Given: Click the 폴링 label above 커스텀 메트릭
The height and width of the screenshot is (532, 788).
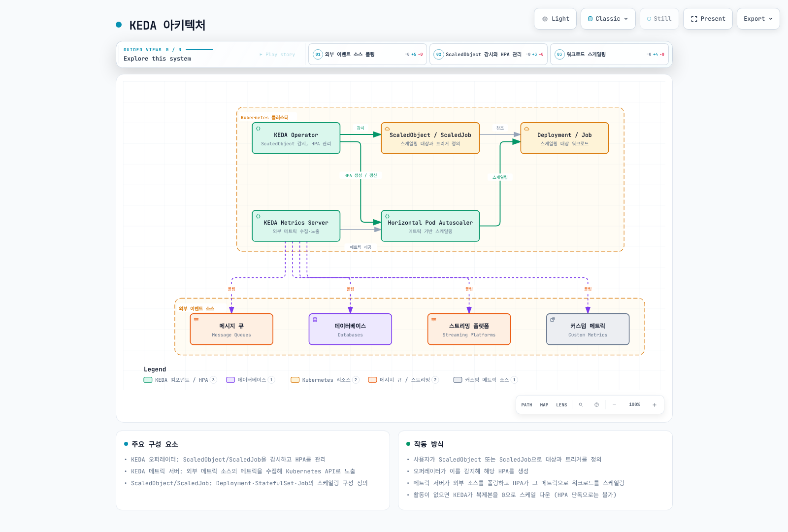Looking at the screenshot, I should [x=588, y=289].
